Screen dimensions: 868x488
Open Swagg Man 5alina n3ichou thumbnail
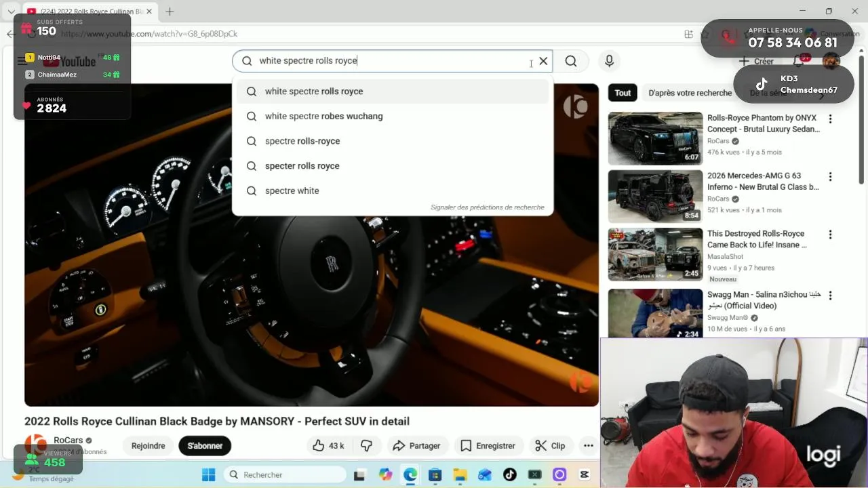coord(655,314)
